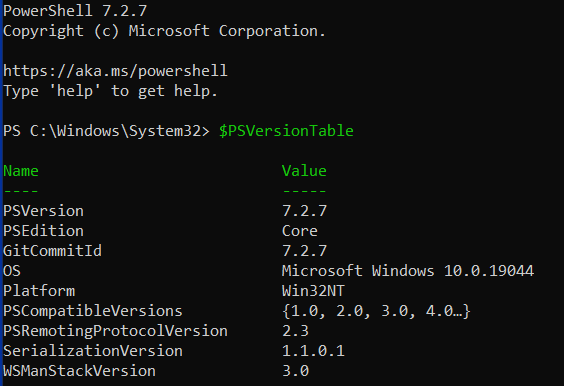This screenshot has height=386, width=564.
Task: Click the https://aka.ms/powershell link
Action: (115, 71)
